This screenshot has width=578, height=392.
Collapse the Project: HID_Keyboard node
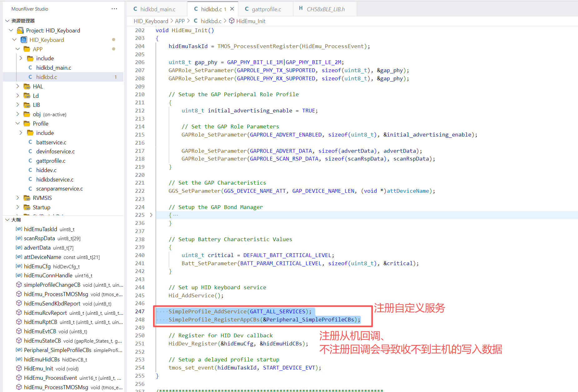[11, 30]
